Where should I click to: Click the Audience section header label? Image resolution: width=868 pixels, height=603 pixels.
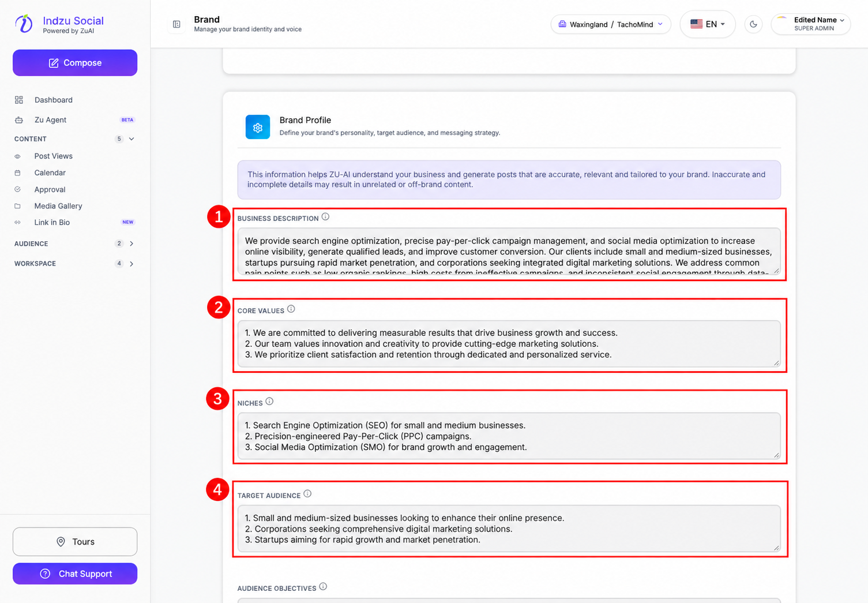(31, 244)
